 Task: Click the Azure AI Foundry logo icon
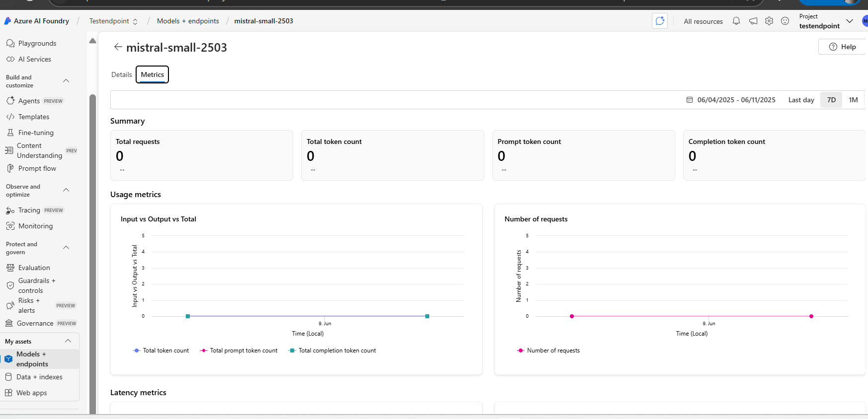click(7, 21)
